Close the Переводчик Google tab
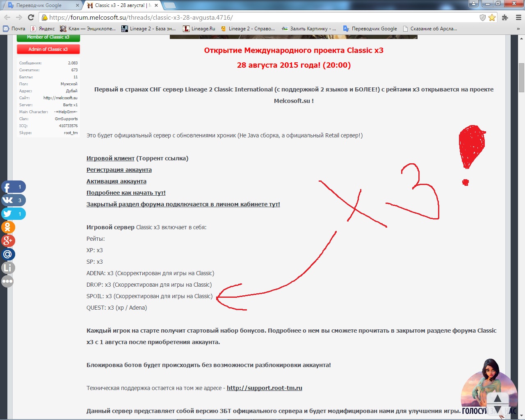The height and width of the screenshot is (420, 525). coord(78,5)
